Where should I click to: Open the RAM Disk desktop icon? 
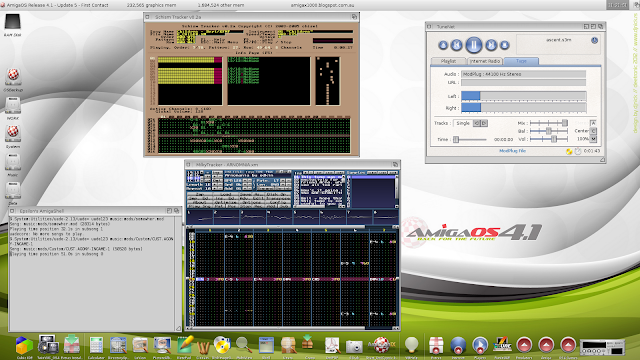12,24
